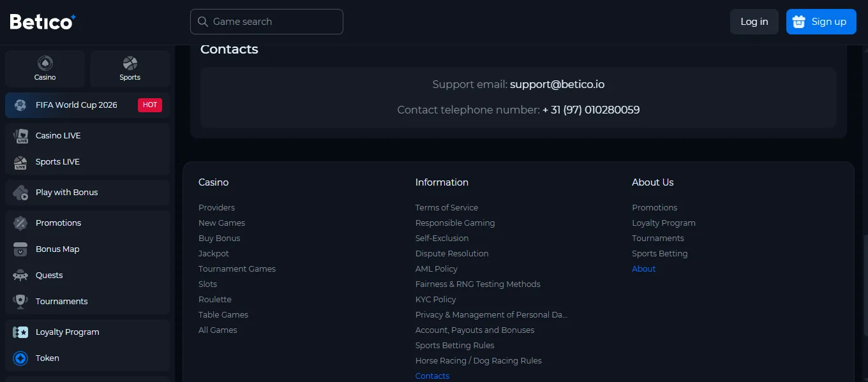Viewport: 868px width, 382px height.
Task: Open Casino LIVE in sidebar
Action: pyautogui.click(x=87, y=136)
